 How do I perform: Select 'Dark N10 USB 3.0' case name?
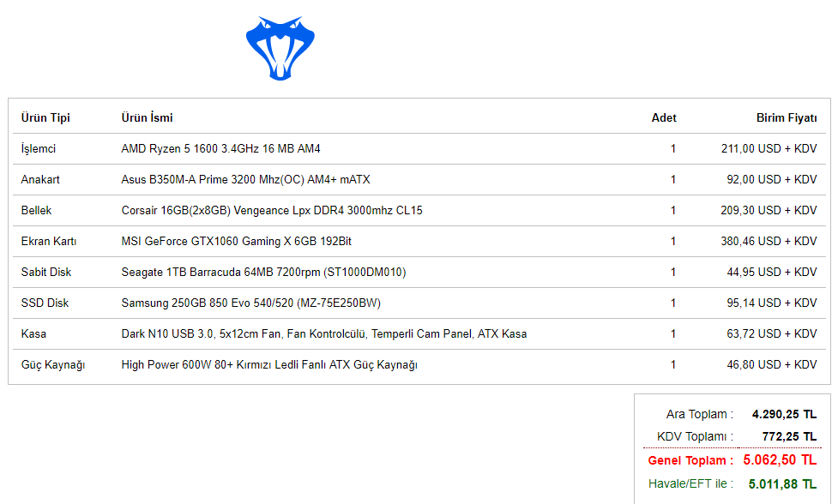pyautogui.click(x=167, y=334)
